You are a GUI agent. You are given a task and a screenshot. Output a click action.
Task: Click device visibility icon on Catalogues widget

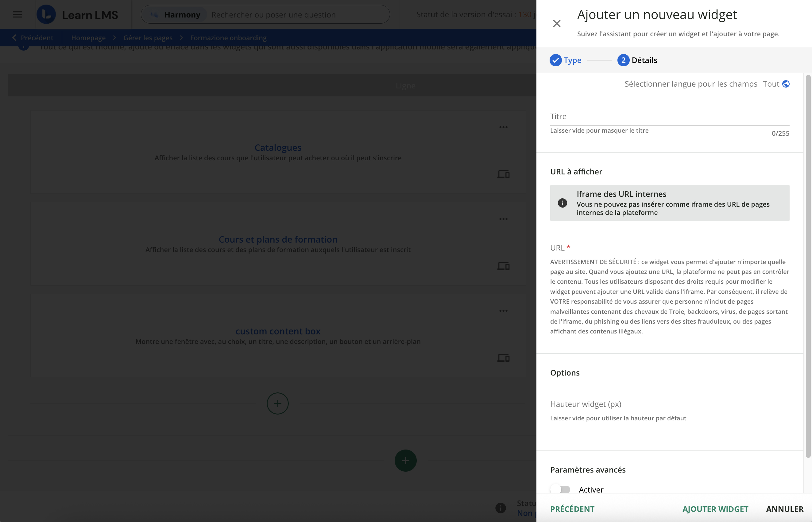[503, 174]
